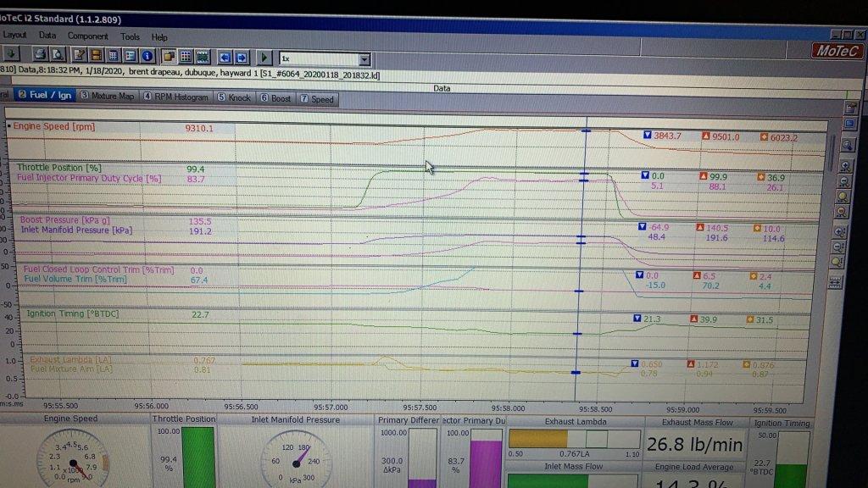
Task: Go to previous using the blue left arrow
Action: (x=225, y=58)
